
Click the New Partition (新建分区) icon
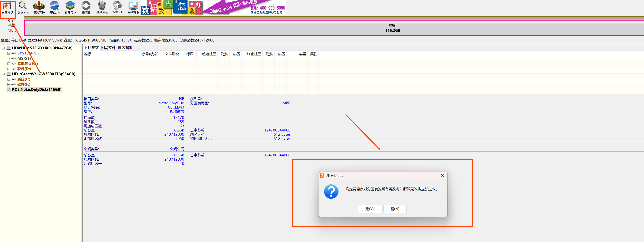(x=70, y=8)
